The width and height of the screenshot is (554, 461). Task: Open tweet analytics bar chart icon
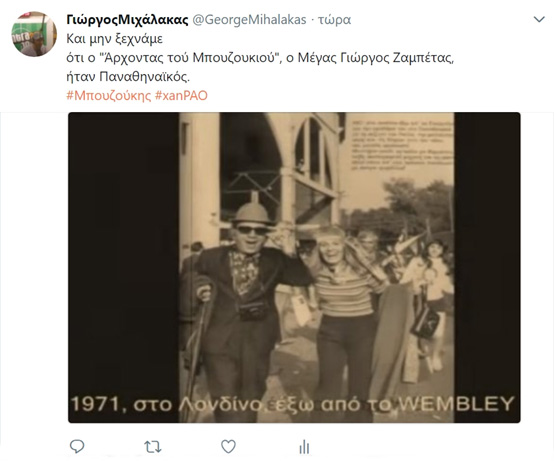pos(304,447)
